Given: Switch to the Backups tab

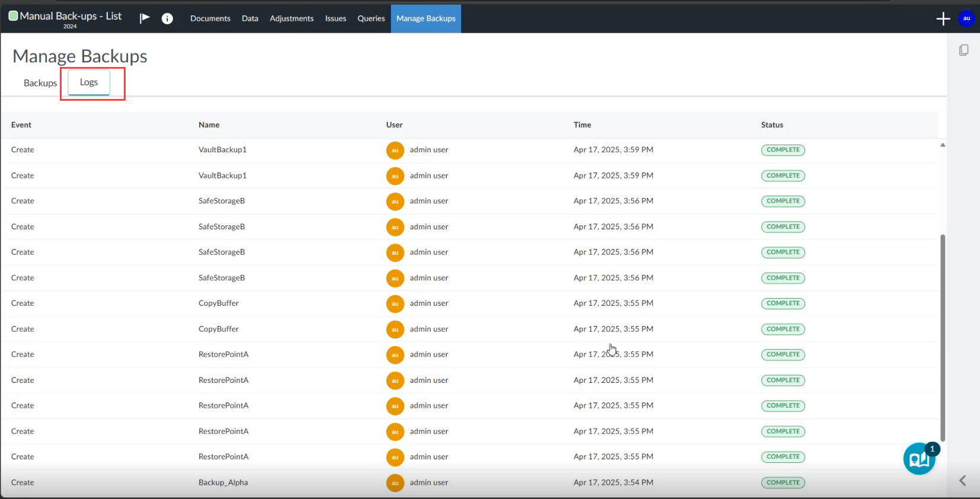Looking at the screenshot, I should point(40,83).
